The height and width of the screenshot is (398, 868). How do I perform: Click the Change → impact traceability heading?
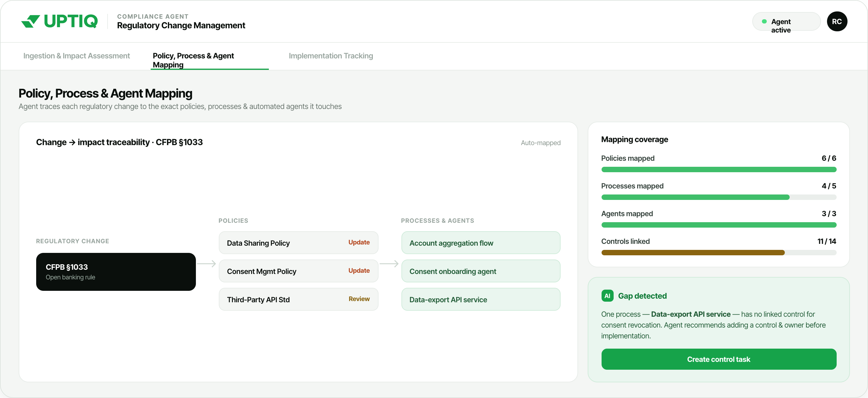pos(119,142)
